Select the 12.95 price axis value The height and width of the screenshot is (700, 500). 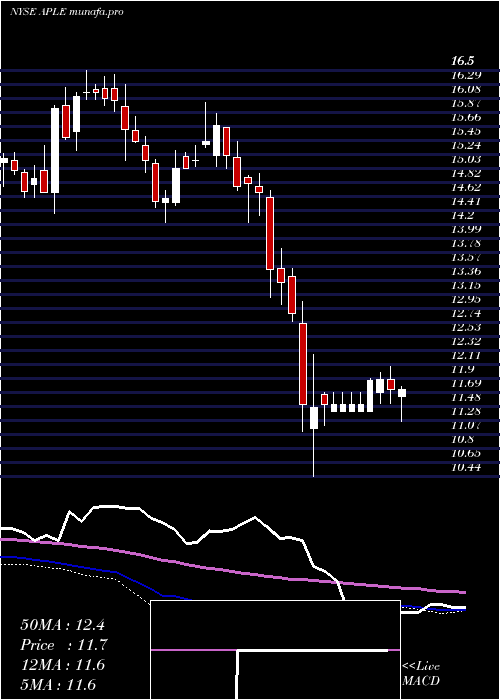point(466,299)
